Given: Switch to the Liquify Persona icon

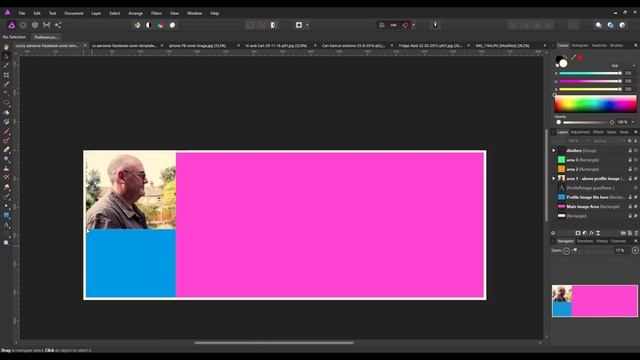Looking at the screenshot, I should point(23,25).
